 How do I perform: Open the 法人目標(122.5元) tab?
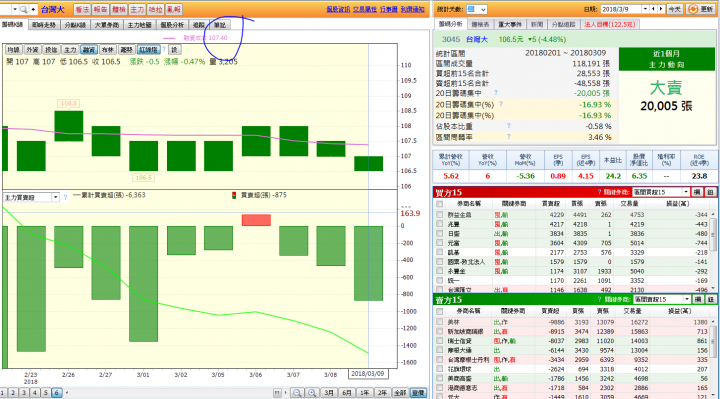pos(610,24)
